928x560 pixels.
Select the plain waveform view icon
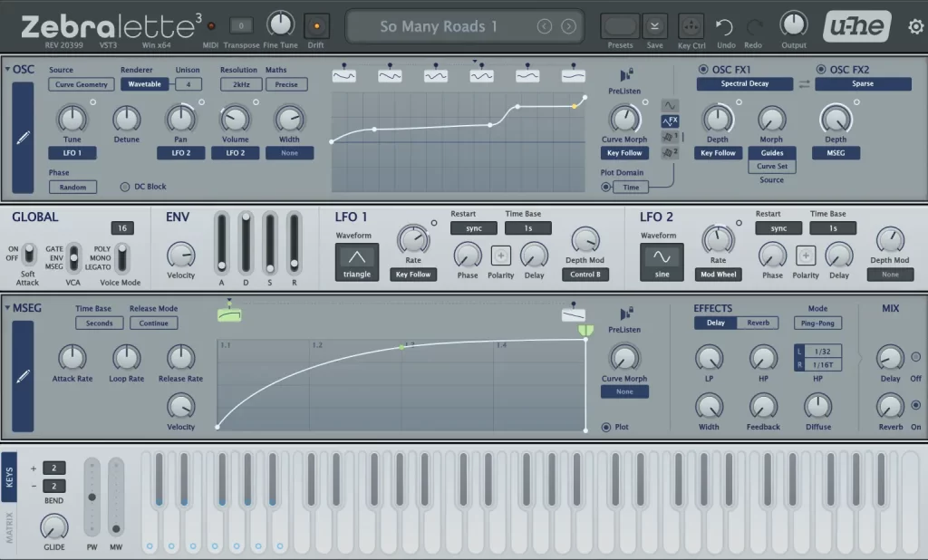670,105
